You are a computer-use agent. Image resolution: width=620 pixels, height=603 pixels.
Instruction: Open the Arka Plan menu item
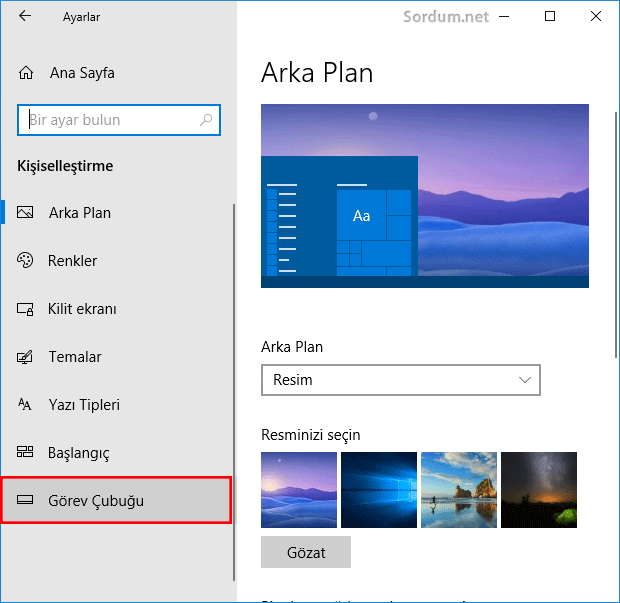(x=117, y=213)
